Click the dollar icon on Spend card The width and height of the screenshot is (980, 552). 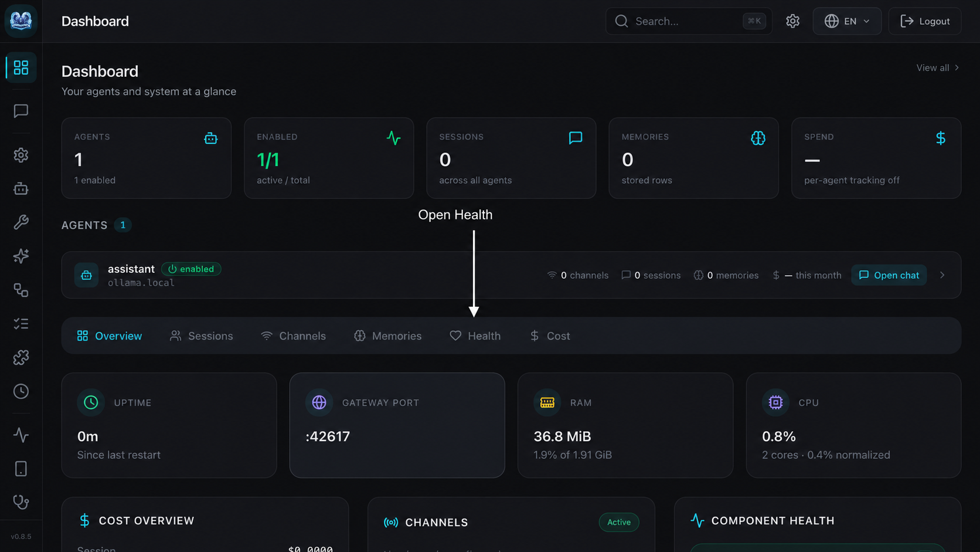tap(941, 138)
